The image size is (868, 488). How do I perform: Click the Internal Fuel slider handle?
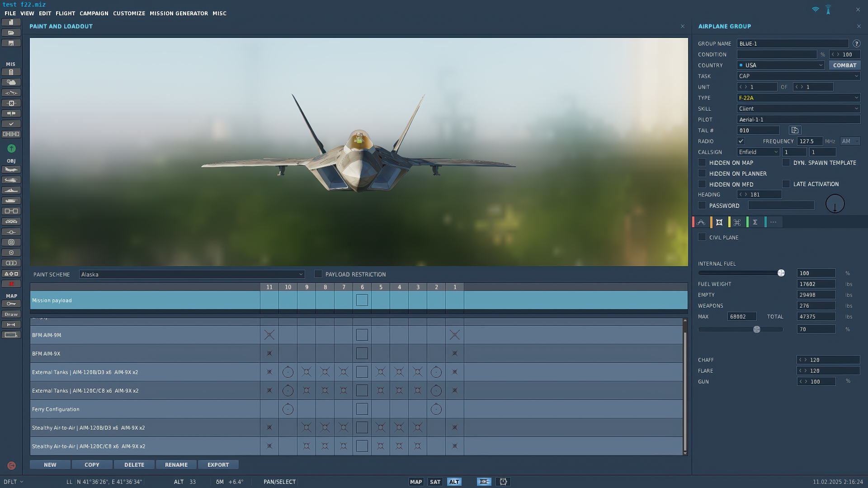coord(781,273)
